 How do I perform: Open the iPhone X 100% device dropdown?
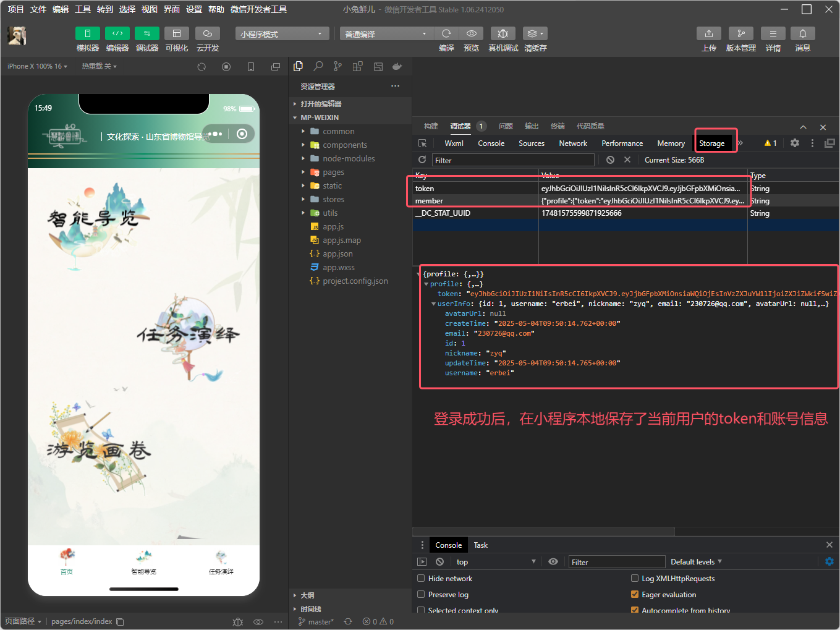point(37,66)
